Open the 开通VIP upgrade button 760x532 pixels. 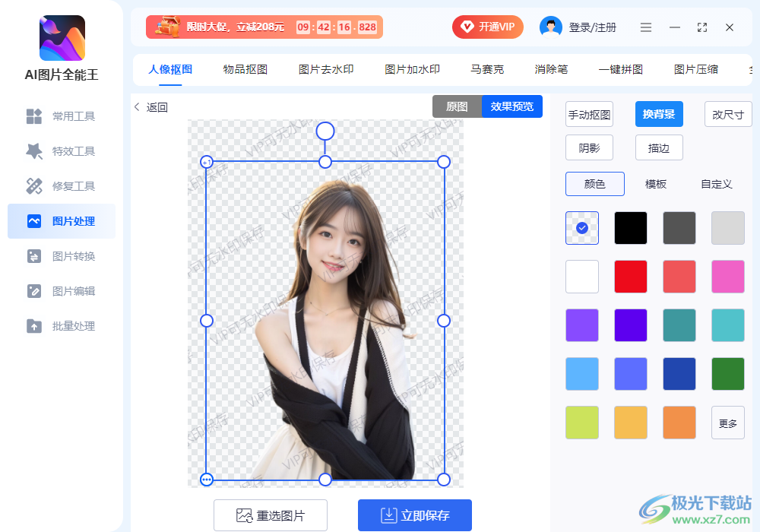tap(487, 27)
